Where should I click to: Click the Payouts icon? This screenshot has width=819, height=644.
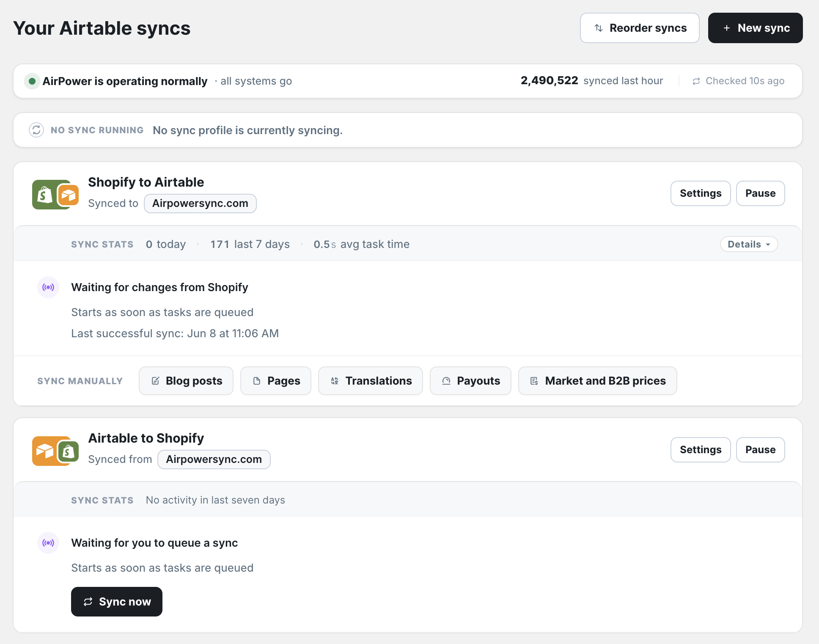click(446, 381)
